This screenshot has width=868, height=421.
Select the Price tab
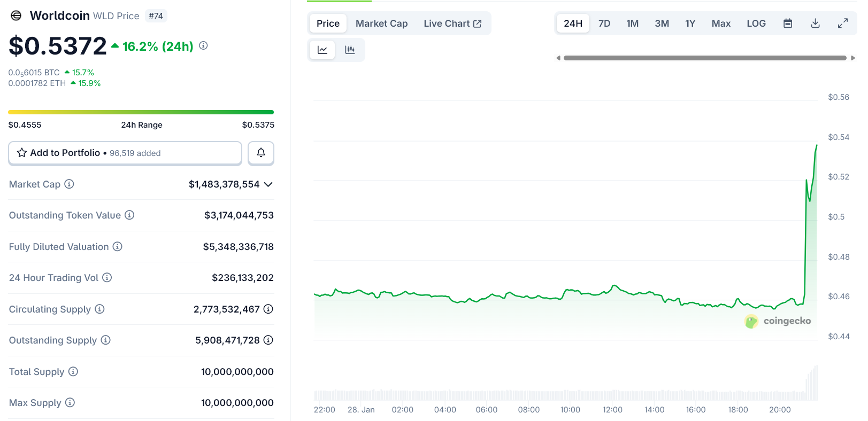[x=328, y=24]
